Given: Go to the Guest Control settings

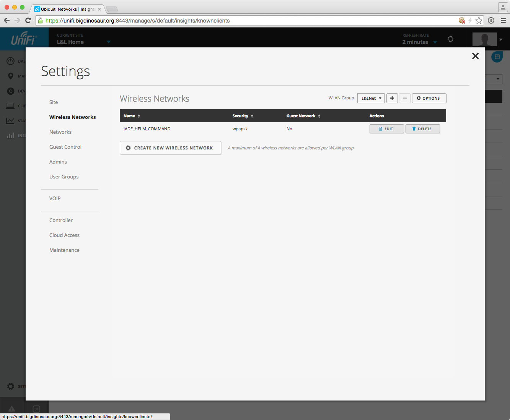Looking at the screenshot, I should click(65, 147).
